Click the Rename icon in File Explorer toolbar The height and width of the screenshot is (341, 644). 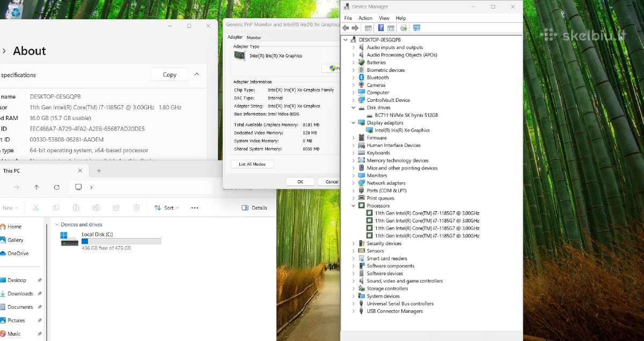(x=96, y=208)
